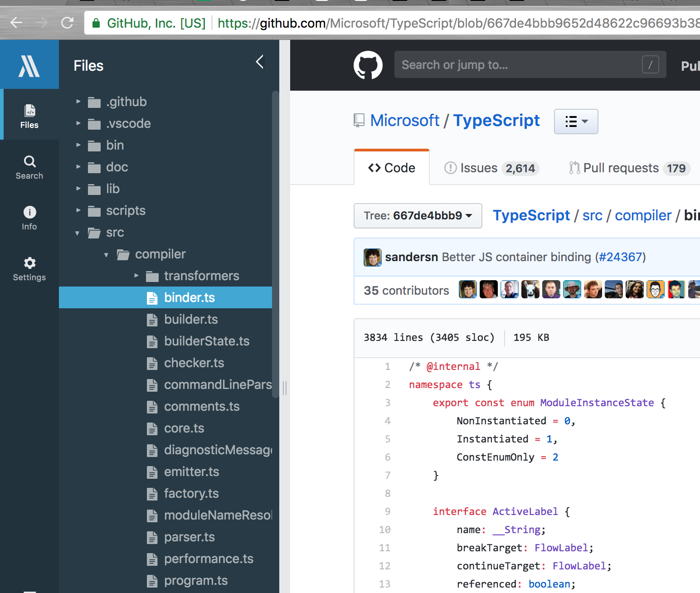
Task: Click the sidebar resize handle
Action: tap(285, 388)
